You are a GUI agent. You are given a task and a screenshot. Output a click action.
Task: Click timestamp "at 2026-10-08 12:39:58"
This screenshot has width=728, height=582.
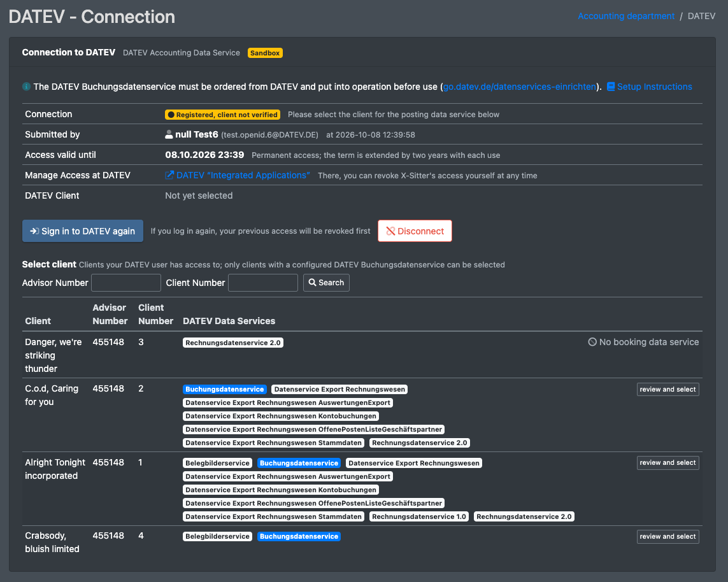(371, 135)
